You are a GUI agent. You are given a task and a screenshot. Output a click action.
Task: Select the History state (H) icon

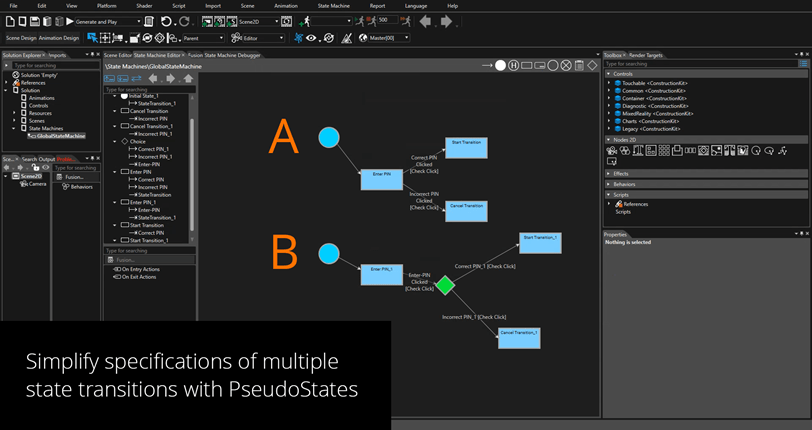coord(514,65)
